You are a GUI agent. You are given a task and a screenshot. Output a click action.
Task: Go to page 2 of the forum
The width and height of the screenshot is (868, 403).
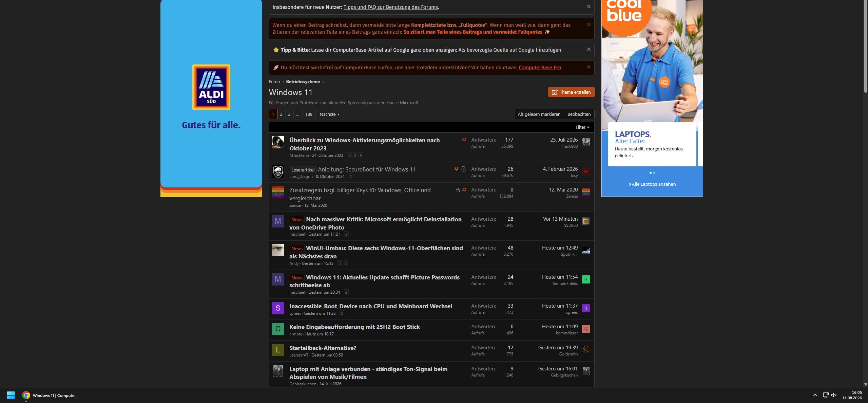(281, 114)
